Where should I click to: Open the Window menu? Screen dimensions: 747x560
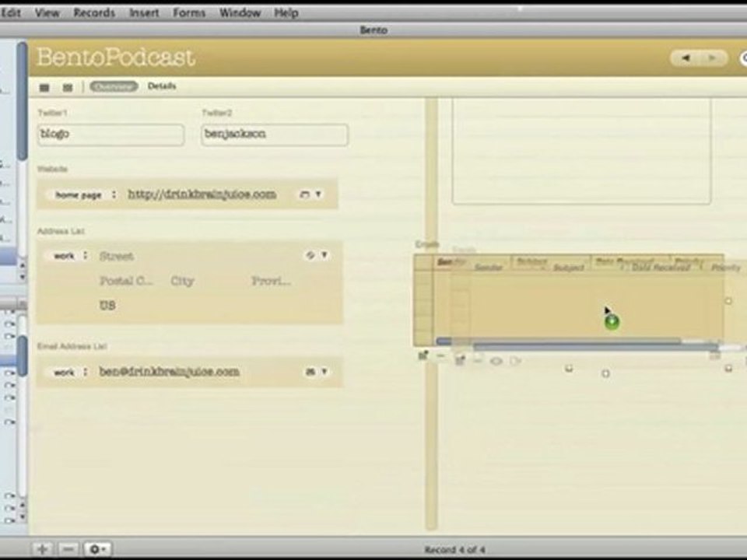click(240, 13)
